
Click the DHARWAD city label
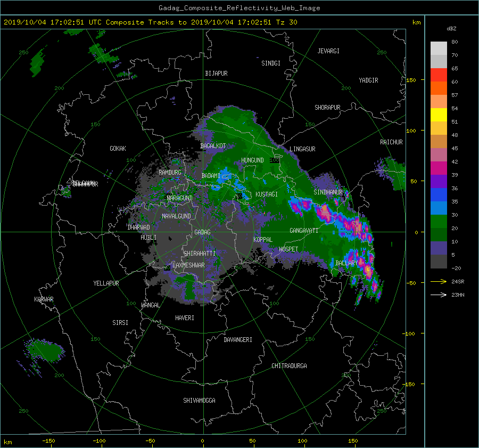(x=138, y=227)
